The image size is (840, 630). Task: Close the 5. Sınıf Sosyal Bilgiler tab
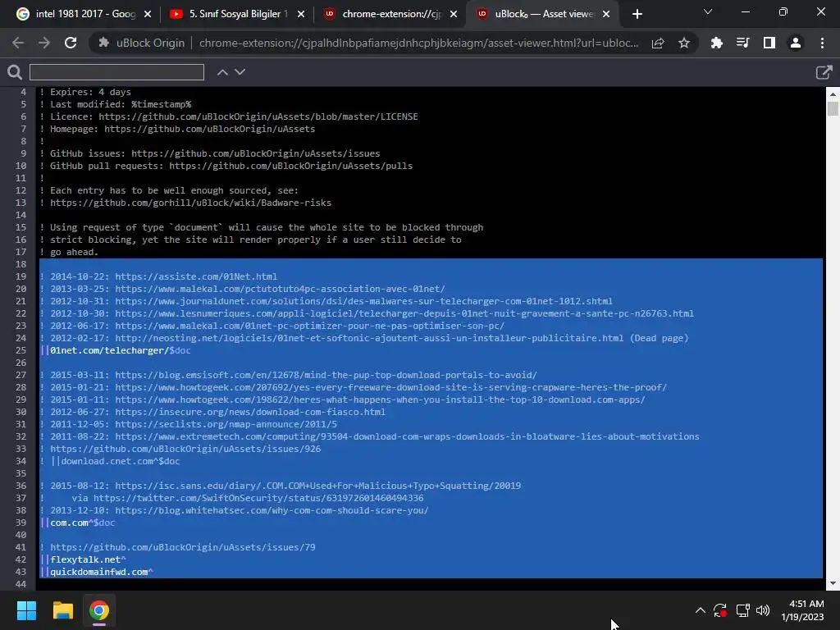pos(301,14)
